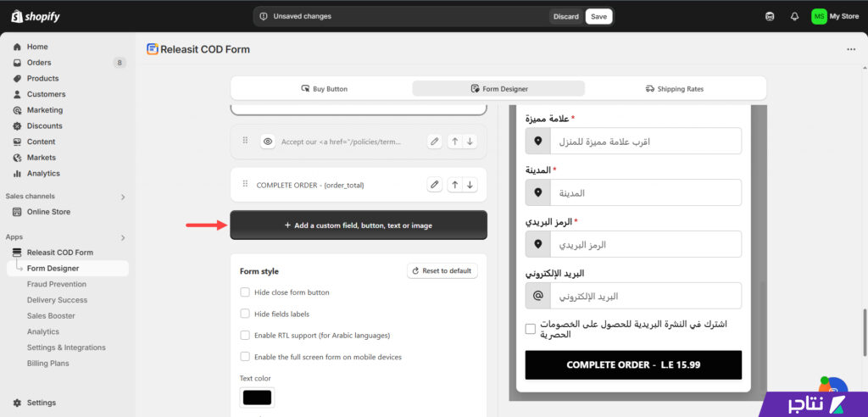Move the Accept our terms field up
Image resolution: width=868 pixels, height=417 pixels.
point(454,142)
